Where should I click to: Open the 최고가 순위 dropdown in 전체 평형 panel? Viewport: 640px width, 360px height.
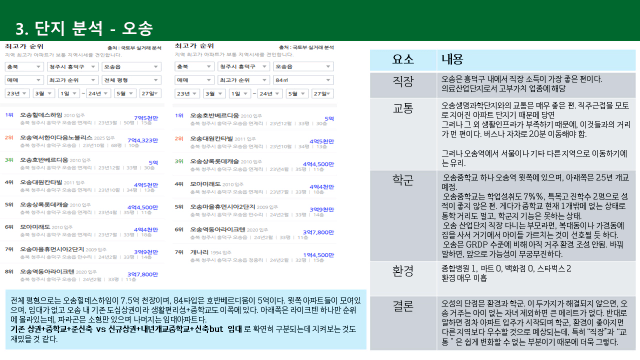point(72,80)
